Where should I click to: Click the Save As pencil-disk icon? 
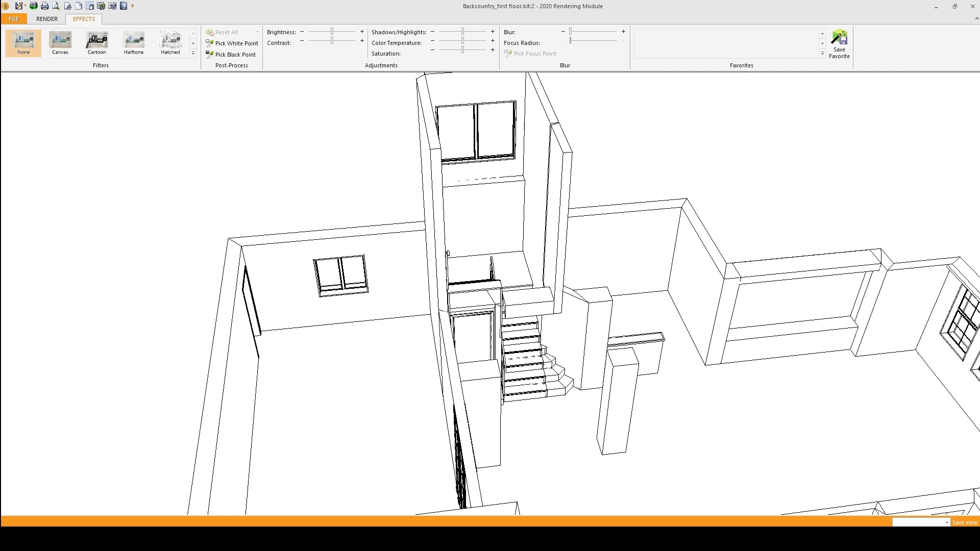coord(19,6)
